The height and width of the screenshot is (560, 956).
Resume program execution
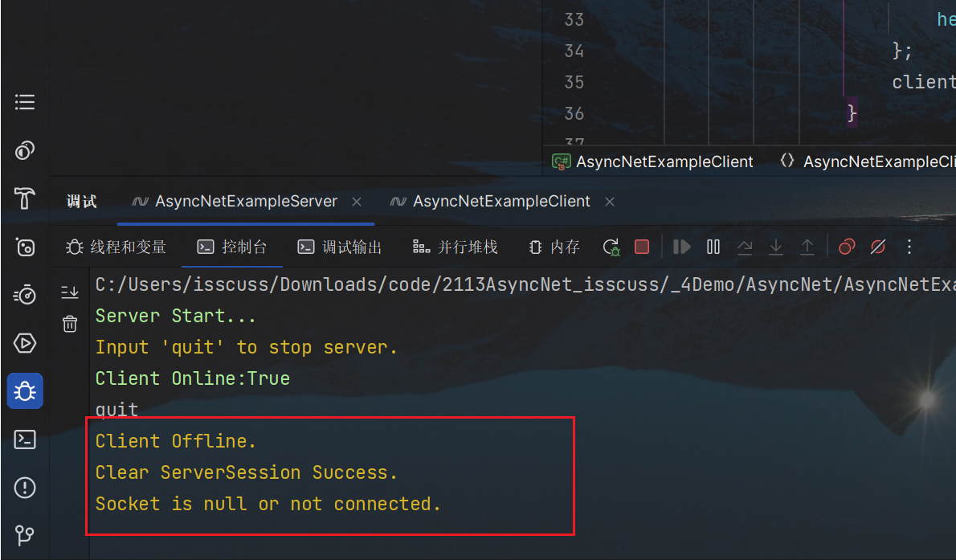tap(681, 247)
